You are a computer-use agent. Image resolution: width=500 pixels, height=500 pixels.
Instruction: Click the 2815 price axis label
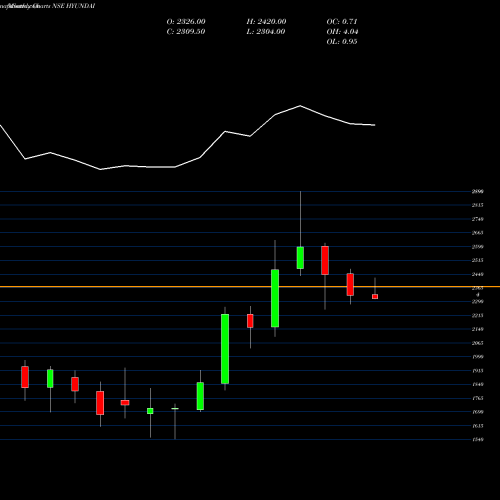(477, 205)
